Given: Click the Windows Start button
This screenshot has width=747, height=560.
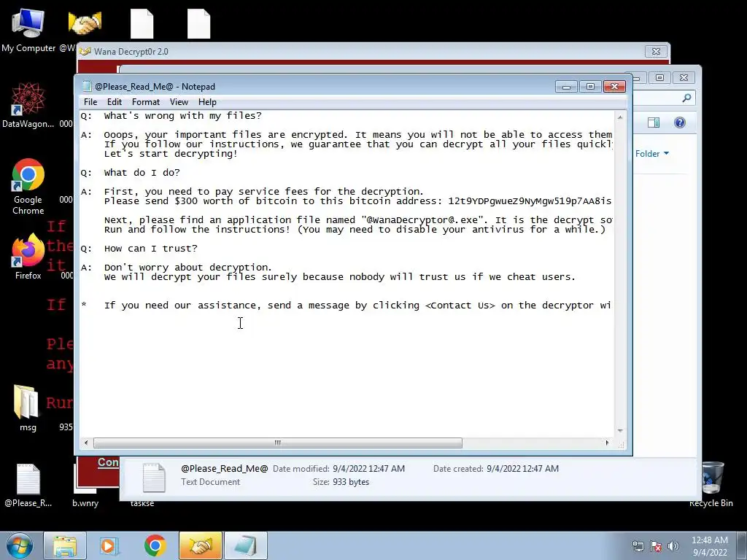Looking at the screenshot, I should click(19, 545).
